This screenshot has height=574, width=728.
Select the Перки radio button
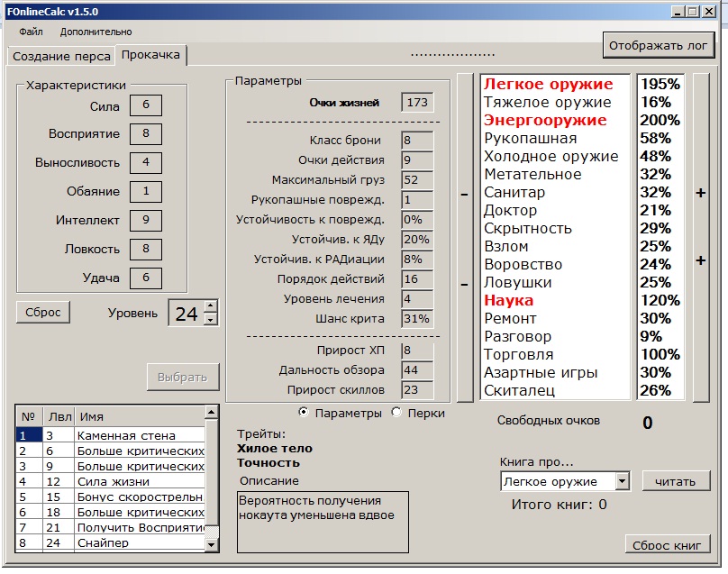pyautogui.click(x=396, y=413)
